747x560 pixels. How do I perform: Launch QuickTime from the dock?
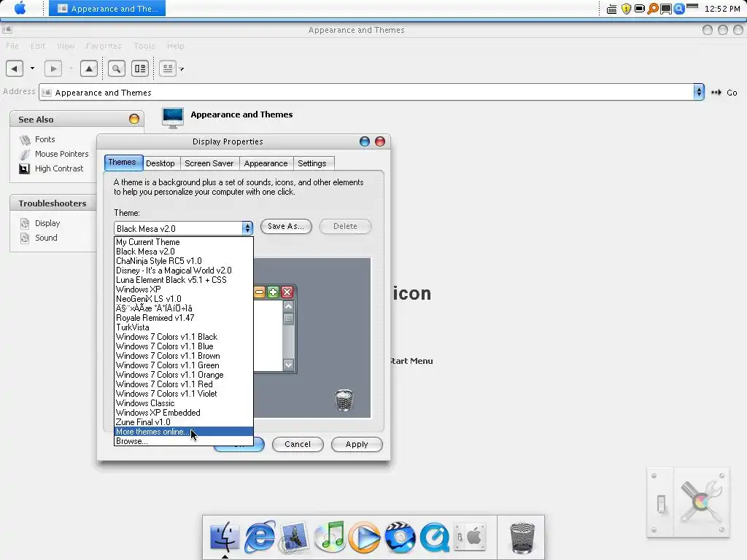pos(435,537)
